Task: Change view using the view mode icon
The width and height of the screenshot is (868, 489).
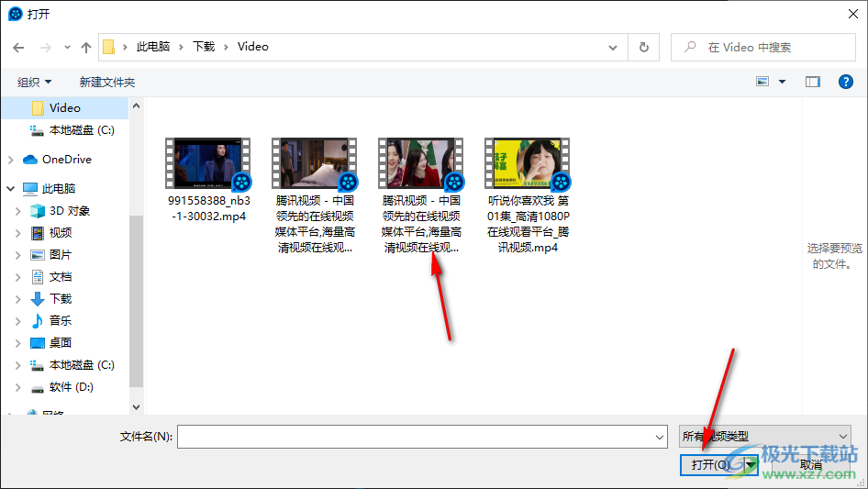Action: pyautogui.click(x=762, y=82)
